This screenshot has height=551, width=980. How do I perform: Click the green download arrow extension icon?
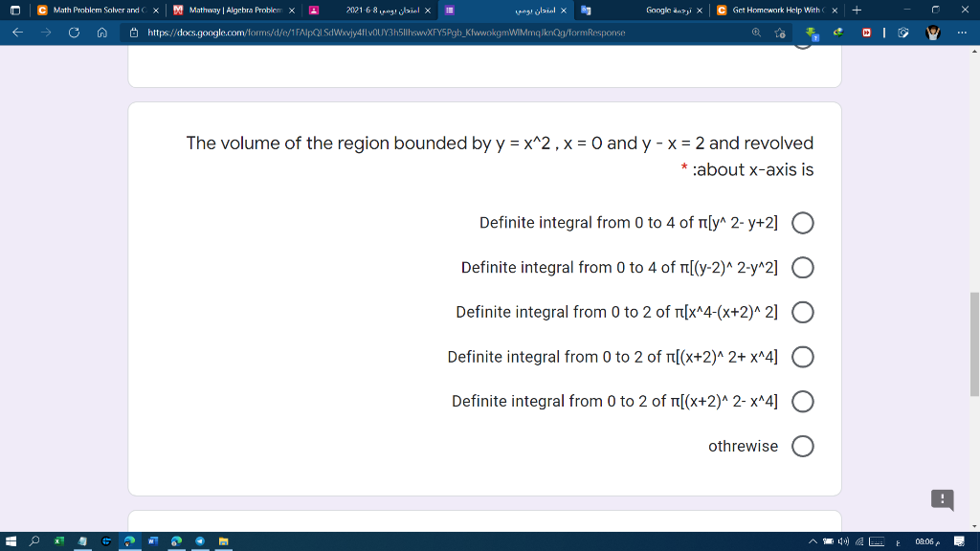[811, 33]
